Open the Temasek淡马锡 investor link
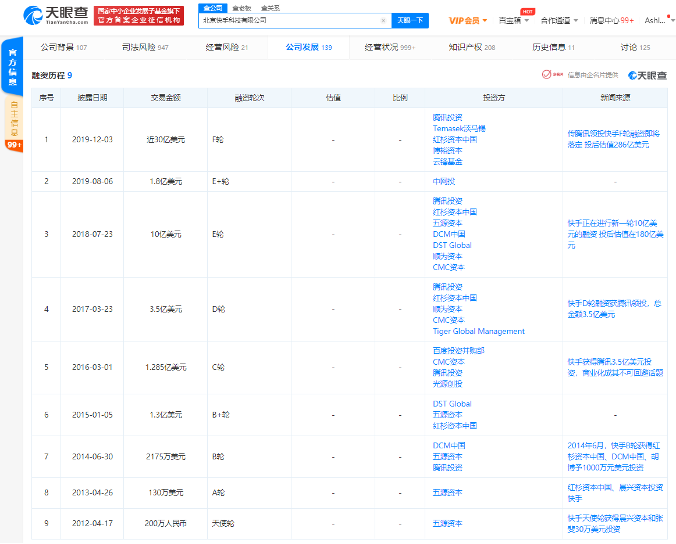676x544 pixels. 459,128
